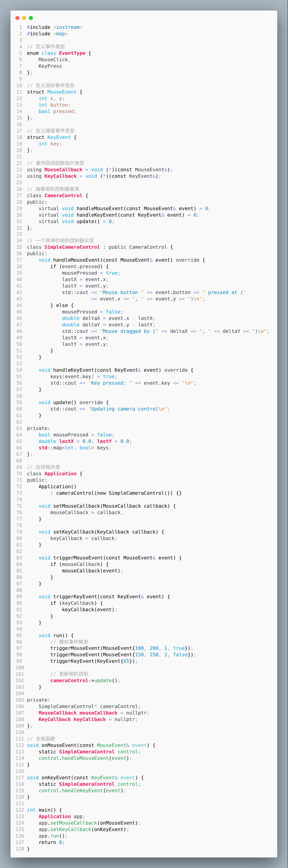Image resolution: width=288 pixels, height=868 pixels.
Task: Click 'bool mousePressed = false;' on line 64
Action: click(x=76, y=435)
